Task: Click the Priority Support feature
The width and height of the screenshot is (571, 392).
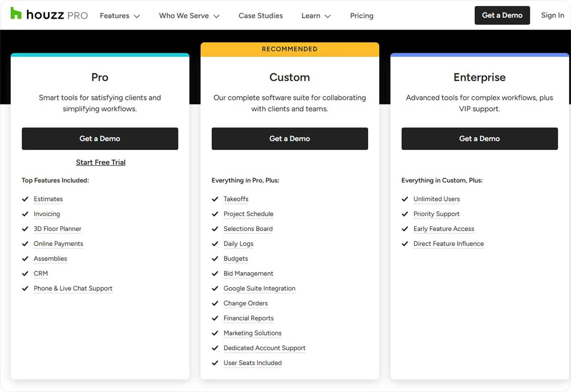Action: tap(436, 214)
